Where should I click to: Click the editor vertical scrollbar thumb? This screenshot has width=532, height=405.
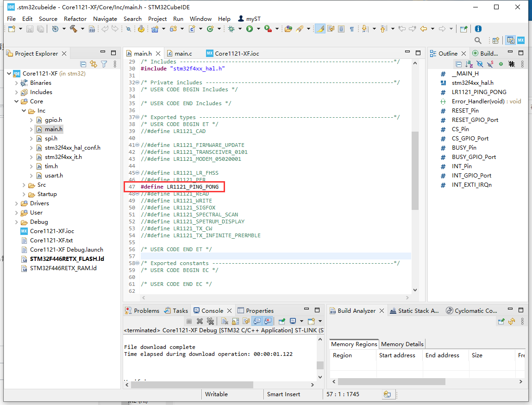415,171
